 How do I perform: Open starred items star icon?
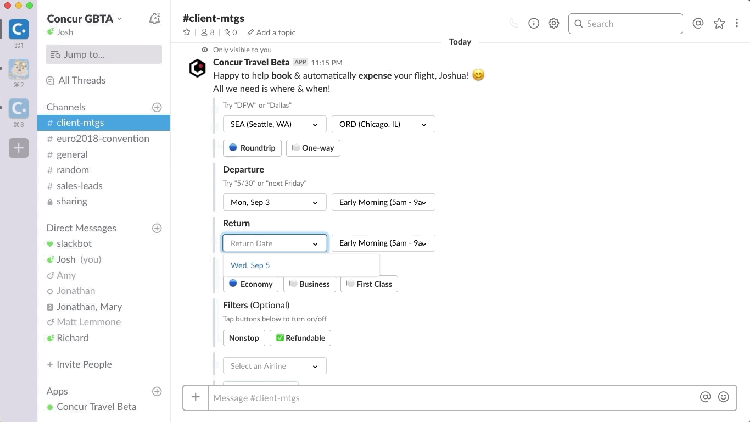[x=719, y=23]
